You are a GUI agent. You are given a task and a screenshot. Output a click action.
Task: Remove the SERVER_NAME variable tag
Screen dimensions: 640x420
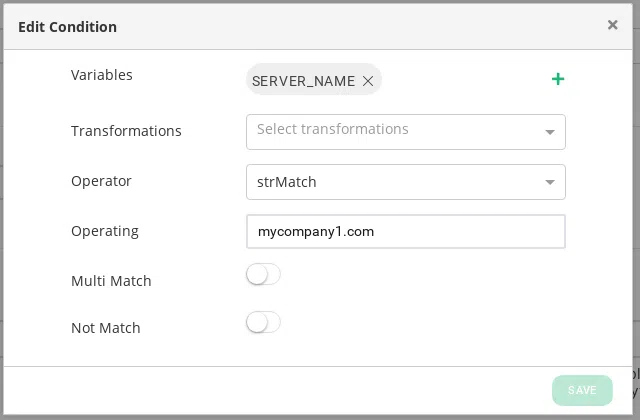click(x=368, y=81)
